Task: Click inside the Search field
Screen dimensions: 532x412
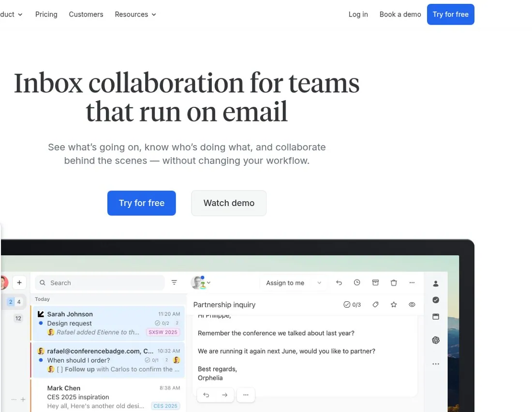Action: point(100,283)
